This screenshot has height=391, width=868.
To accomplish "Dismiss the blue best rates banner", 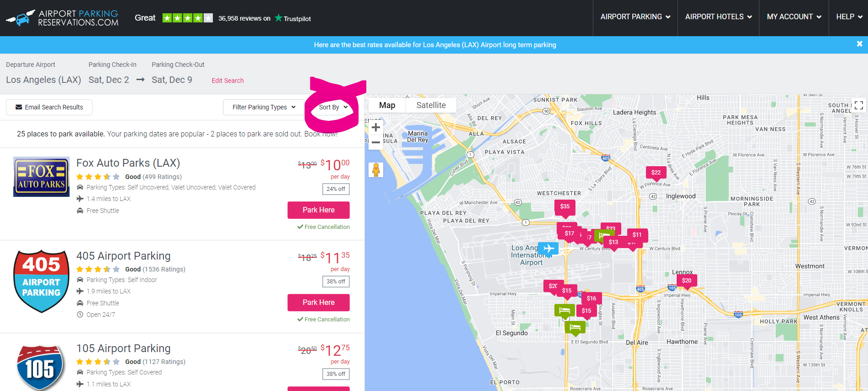I will [859, 44].
